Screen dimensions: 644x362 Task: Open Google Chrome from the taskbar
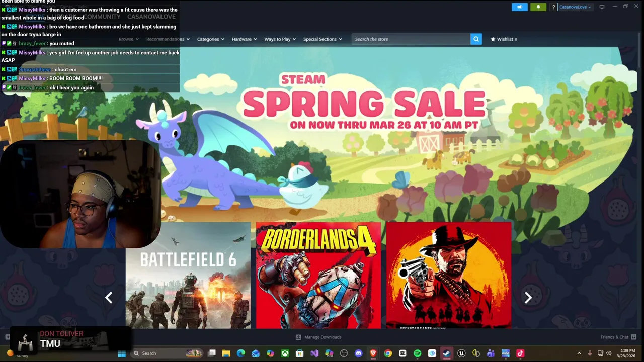point(388,353)
